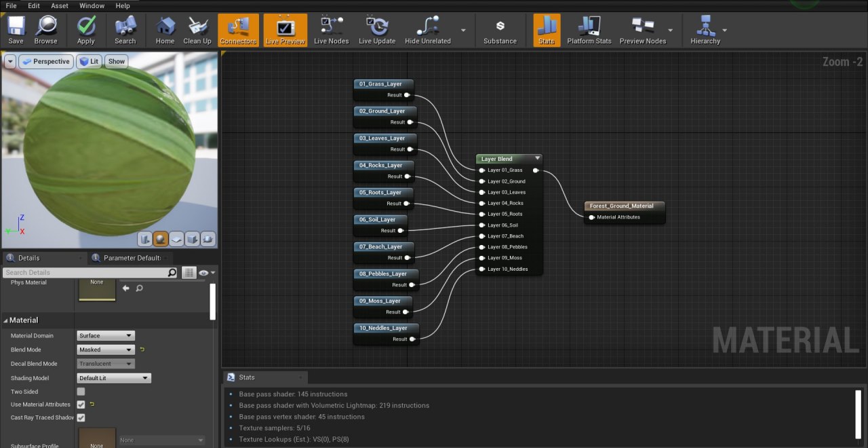Open the Preview Nodes dropdown arrow

point(671,31)
